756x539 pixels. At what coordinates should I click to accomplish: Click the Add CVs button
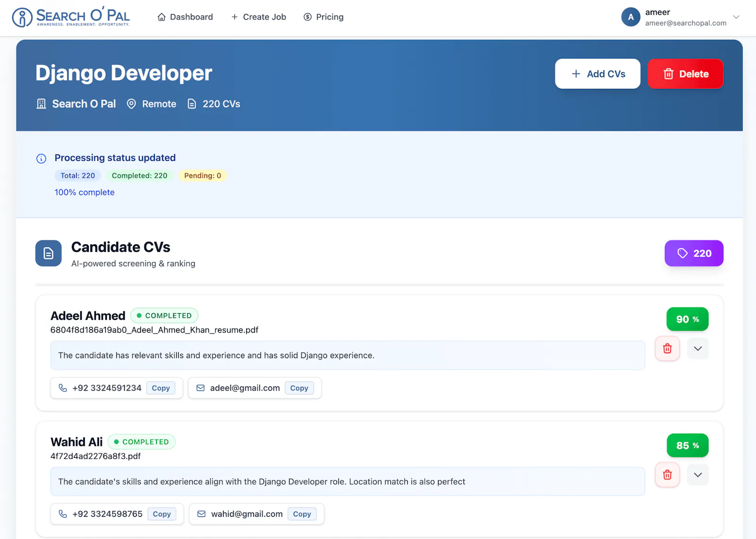point(597,74)
